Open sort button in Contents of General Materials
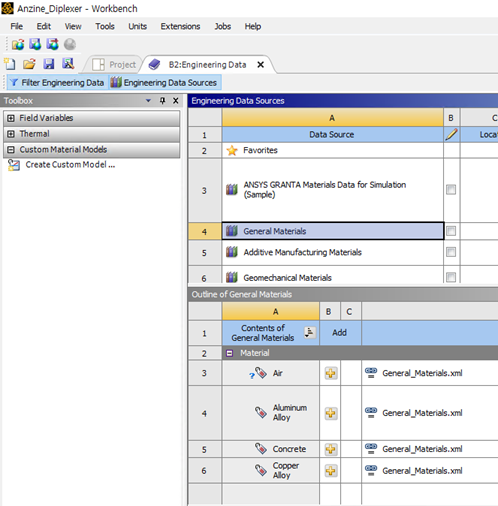Image resolution: width=498 pixels, height=506 pixels. tap(310, 332)
